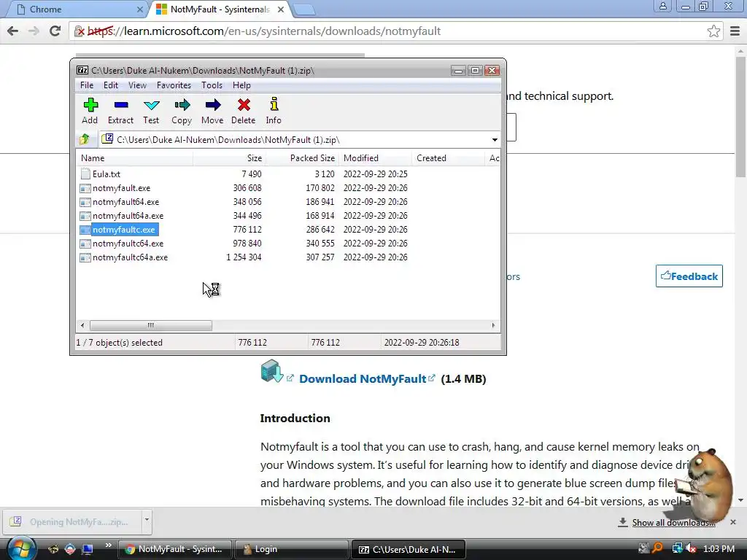The image size is (747, 560).
Task: Sort by the Packed Size column header
Action: coord(302,158)
